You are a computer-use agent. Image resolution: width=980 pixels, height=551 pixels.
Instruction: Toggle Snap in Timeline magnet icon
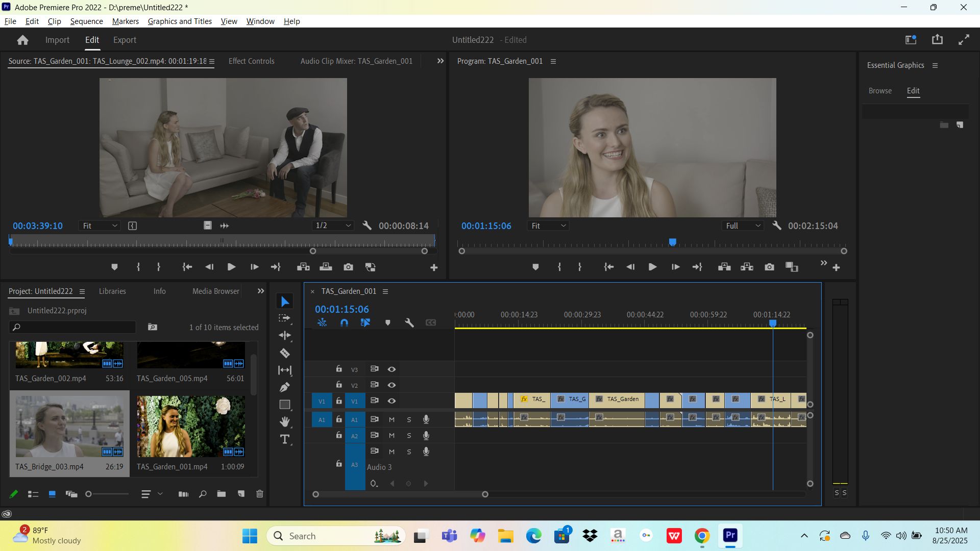click(x=344, y=322)
